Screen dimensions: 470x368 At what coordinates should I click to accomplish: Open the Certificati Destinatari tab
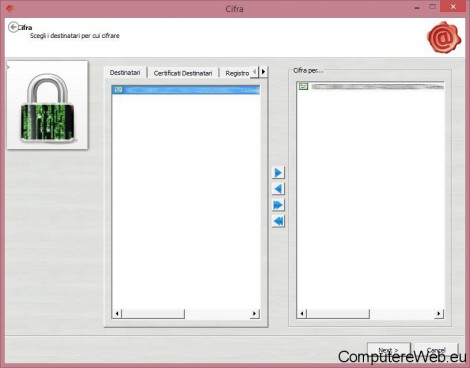point(183,73)
